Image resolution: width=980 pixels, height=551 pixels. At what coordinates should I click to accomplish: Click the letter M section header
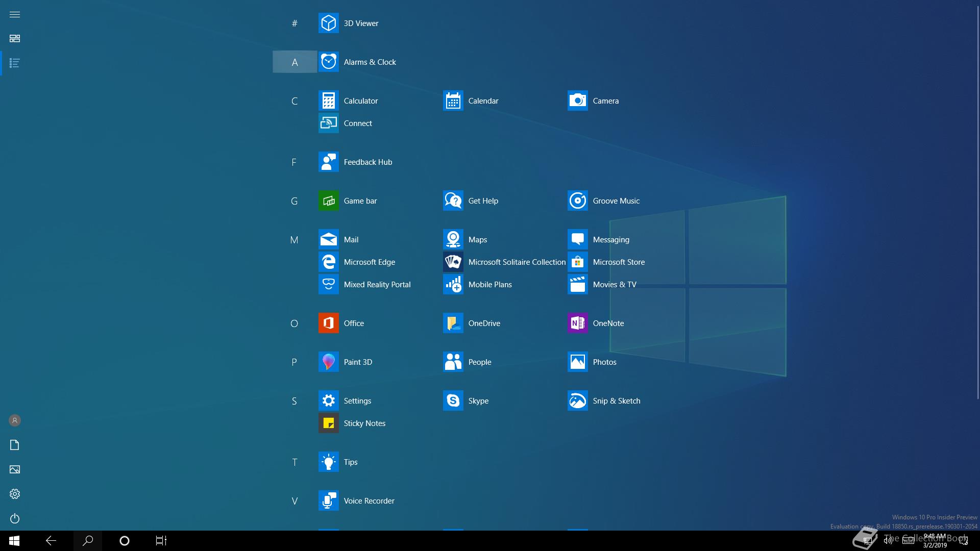click(294, 240)
